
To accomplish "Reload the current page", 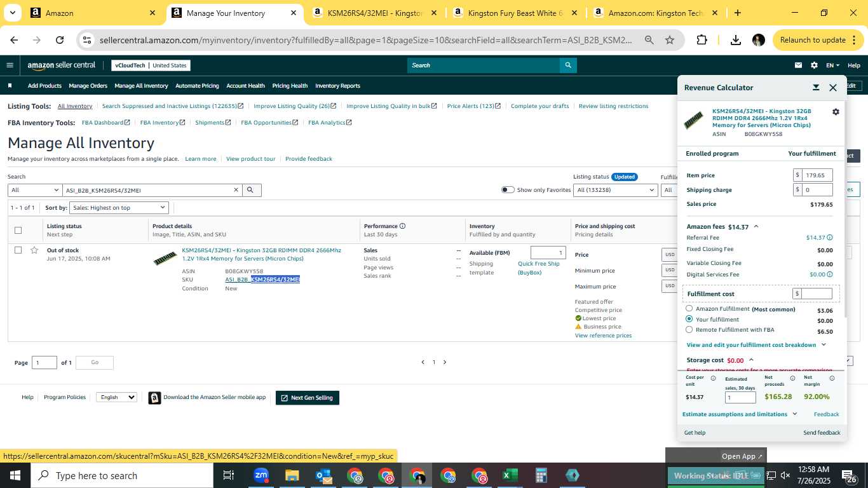I will [x=60, y=40].
